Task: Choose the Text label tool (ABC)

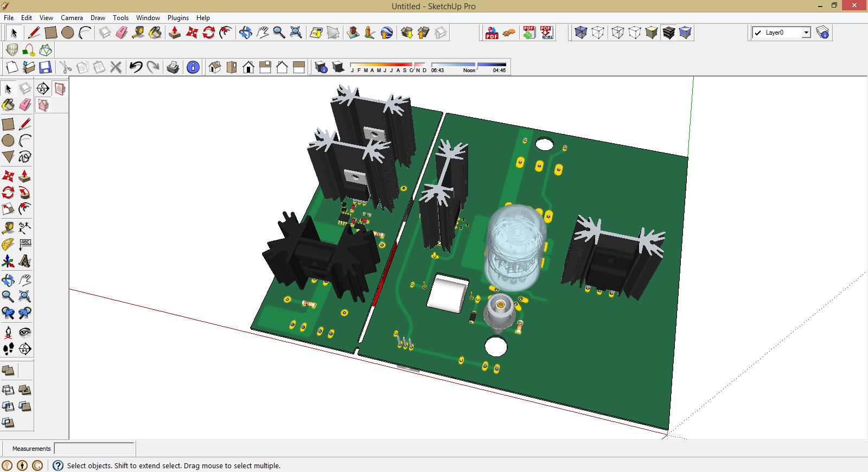Action: click(25, 244)
